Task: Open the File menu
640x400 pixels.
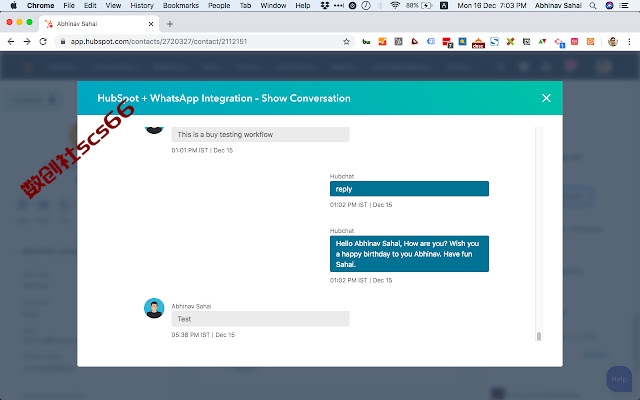Action: (69, 5)
